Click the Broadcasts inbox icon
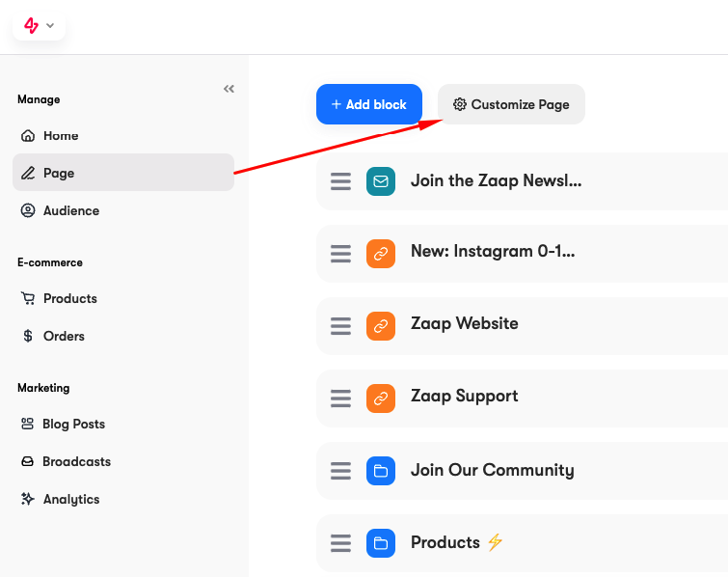The width and height of the screenshot is (728, 577). click(x=27, y=461)
